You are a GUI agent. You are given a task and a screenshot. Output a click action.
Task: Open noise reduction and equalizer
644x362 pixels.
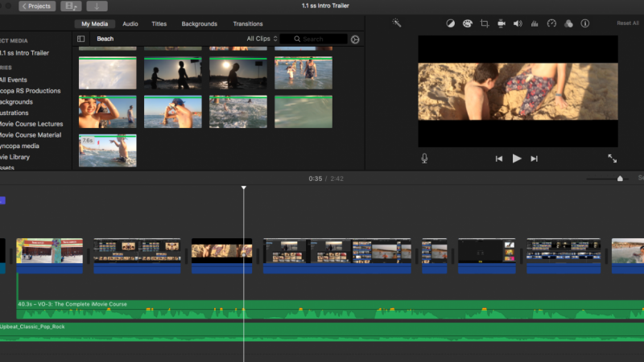535,23
